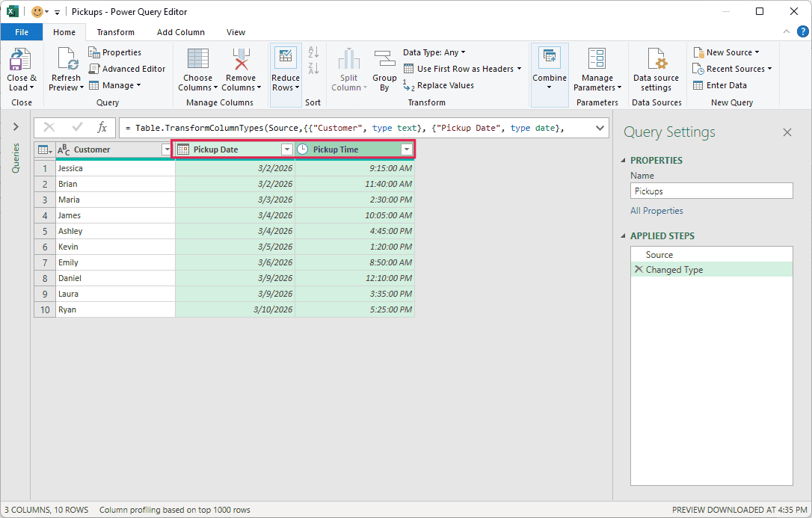The image size is (812, 518).
Task: Switch to the View tab
Action: pyautogui.click(x=236, y=32)
